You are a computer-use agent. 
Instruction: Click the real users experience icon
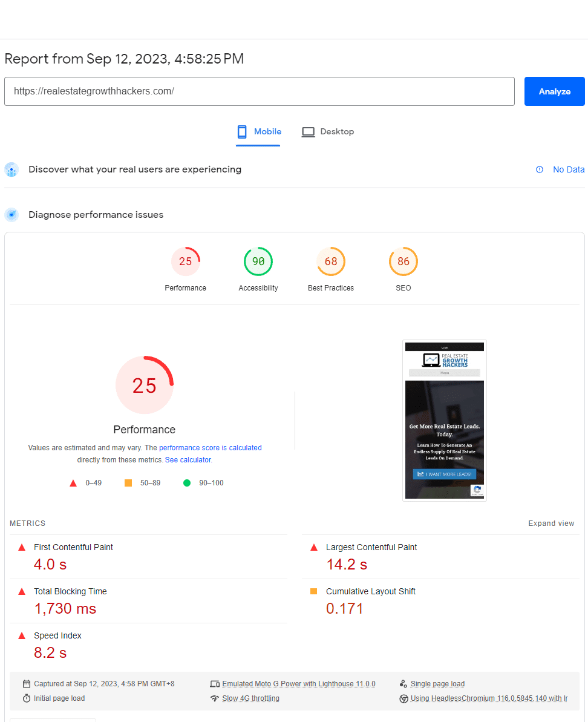click(x=11, y=169)
